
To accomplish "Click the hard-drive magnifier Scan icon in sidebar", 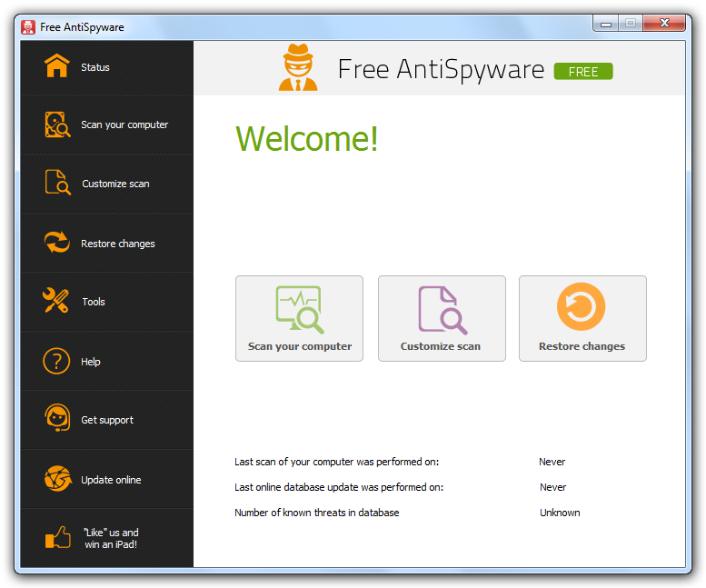I will (x=57, y=125).
